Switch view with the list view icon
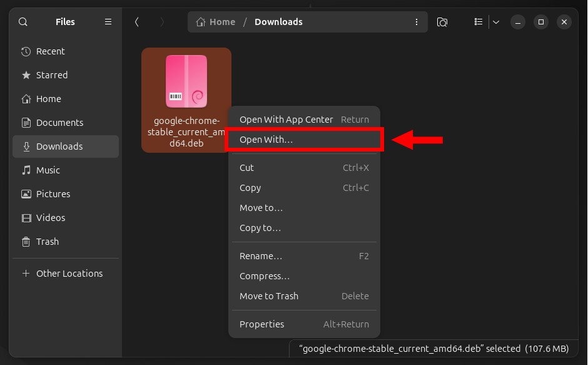The image size is (588, 365). click(478, 22)
